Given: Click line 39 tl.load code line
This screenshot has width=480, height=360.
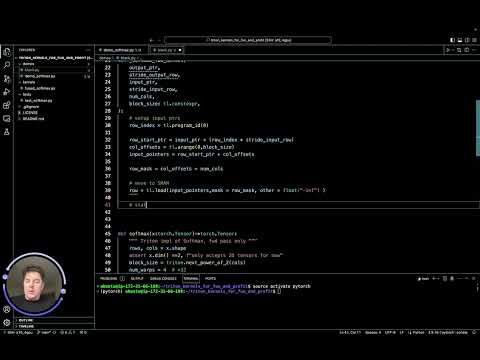Looking at the screenshot, I should 227,190.
